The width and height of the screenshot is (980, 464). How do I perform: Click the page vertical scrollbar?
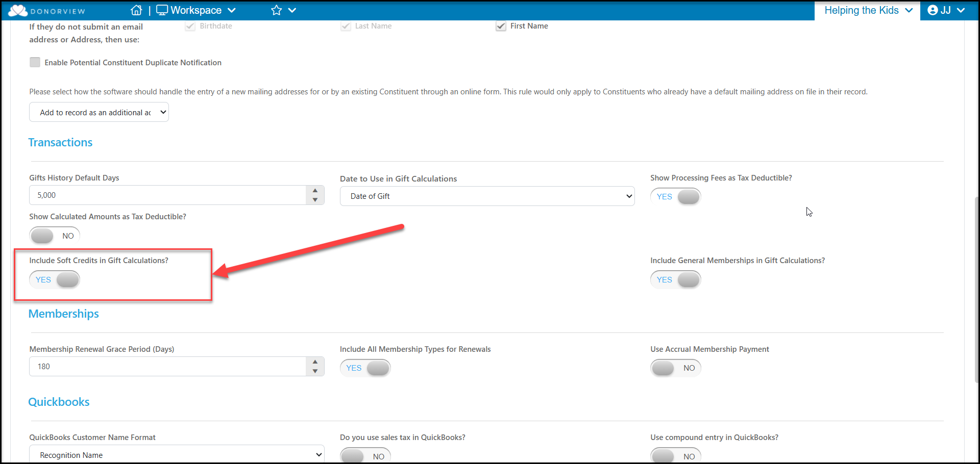pyautogui.click(x=976, y=289)
